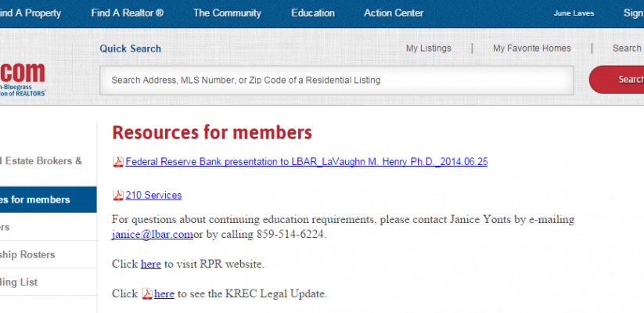
Task: Open the 210 Services document link
Action: [153, 195]
